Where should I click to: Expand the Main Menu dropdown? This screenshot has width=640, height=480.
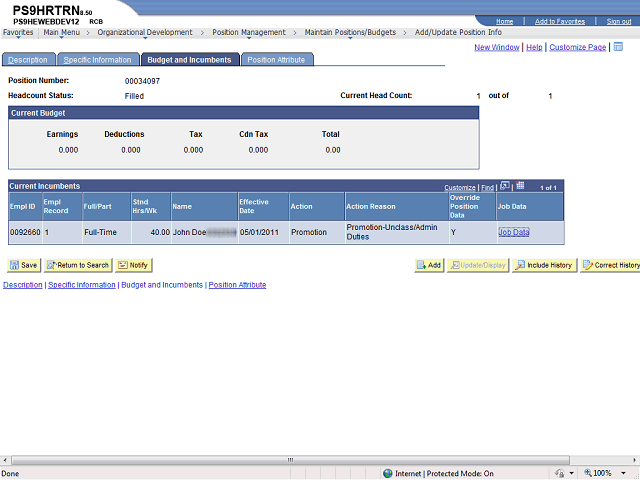click(x=62, y=33)
